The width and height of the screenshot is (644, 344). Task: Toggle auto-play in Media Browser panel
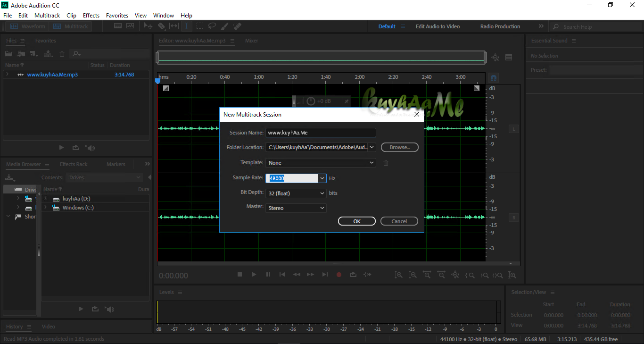tap(110, 309)
